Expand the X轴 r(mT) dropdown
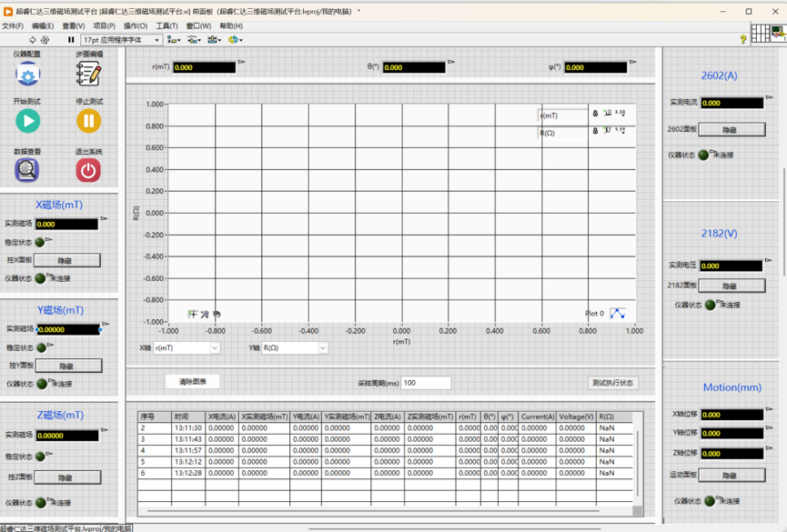787x532 pixels. tap(215, 348)
